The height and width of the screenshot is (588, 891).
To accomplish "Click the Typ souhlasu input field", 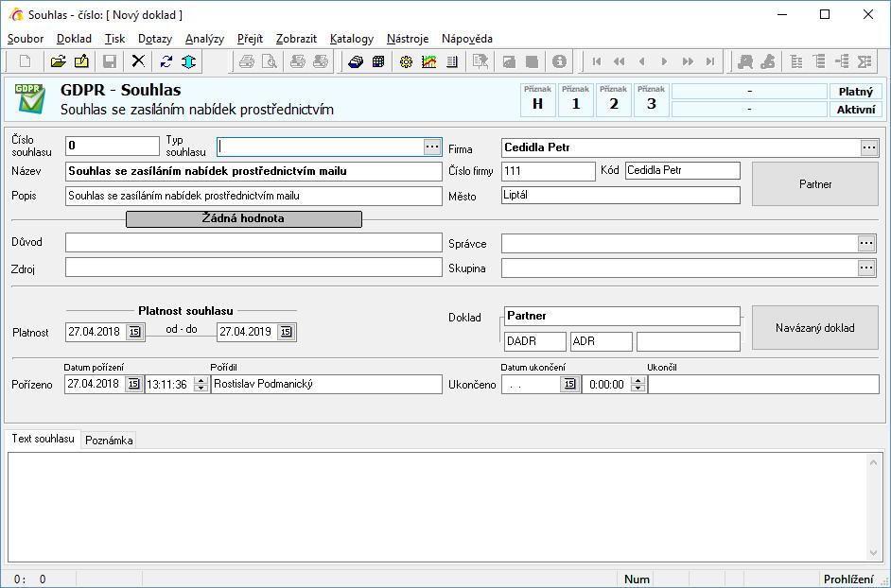I will (321, 147).
